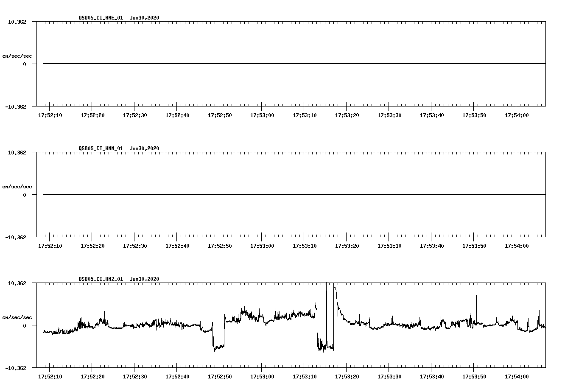Select the -10.362 lower limit on HNE axis
576x392 pixels.
(16, 107)
